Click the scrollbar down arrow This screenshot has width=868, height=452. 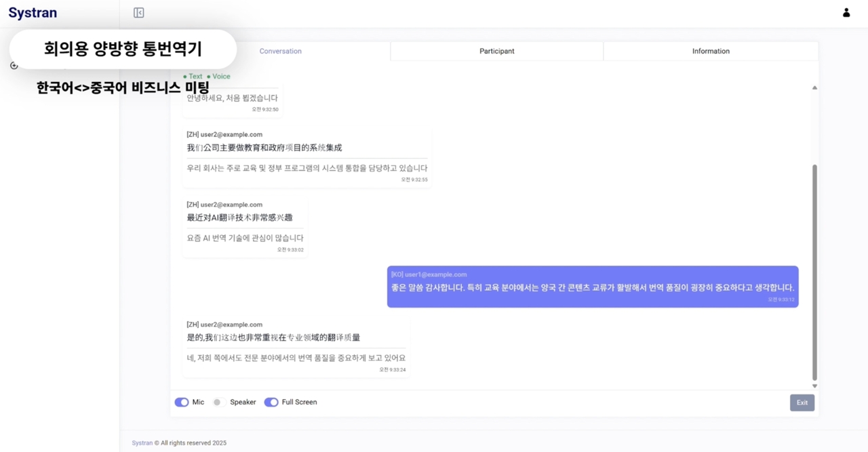pos(814,386)
